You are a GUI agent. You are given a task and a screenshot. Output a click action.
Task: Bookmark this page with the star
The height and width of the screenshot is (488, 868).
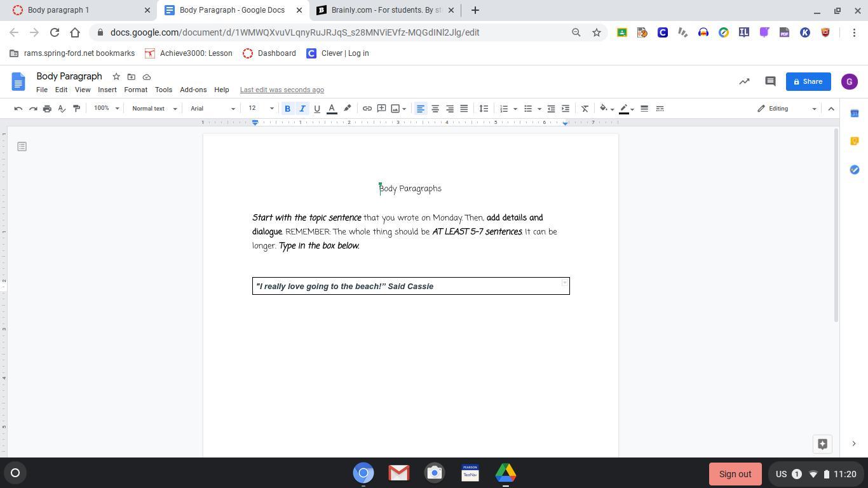[597, 32]
